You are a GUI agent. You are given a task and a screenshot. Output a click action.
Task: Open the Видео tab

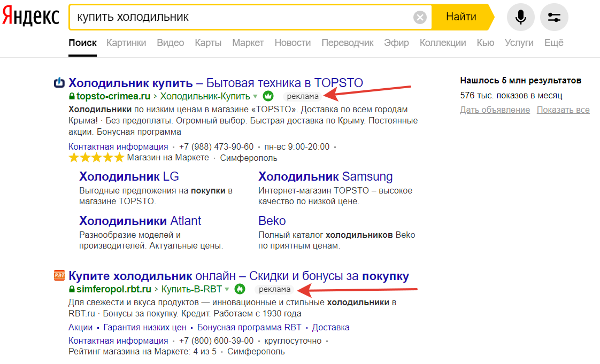170,43
